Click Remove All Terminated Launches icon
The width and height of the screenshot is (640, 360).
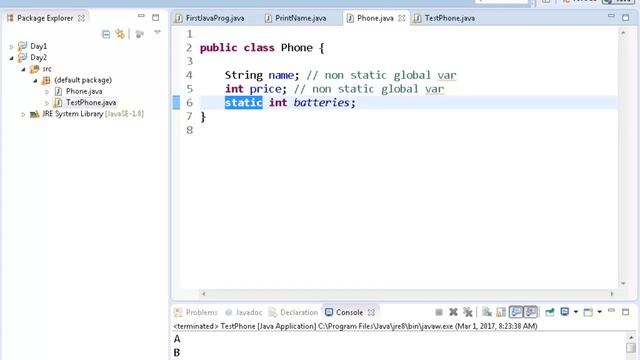tap(468, 312)
